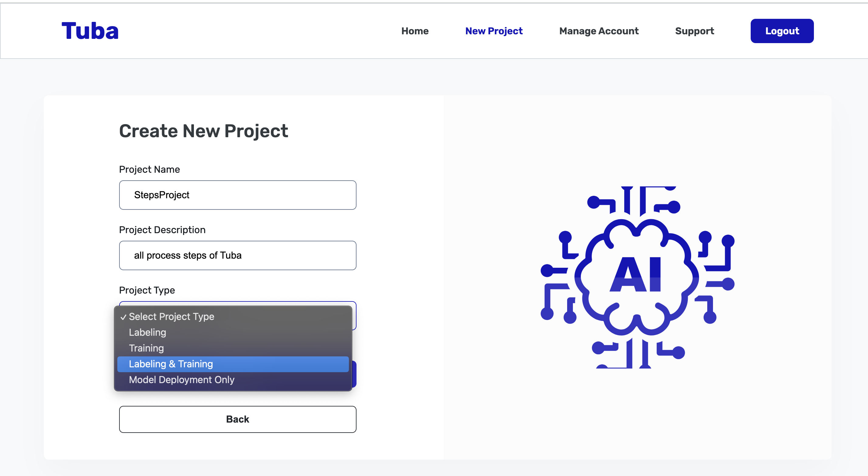Select the text 'StepsProject'
This screenshot has width=868, height=476.
click(162, 195)
